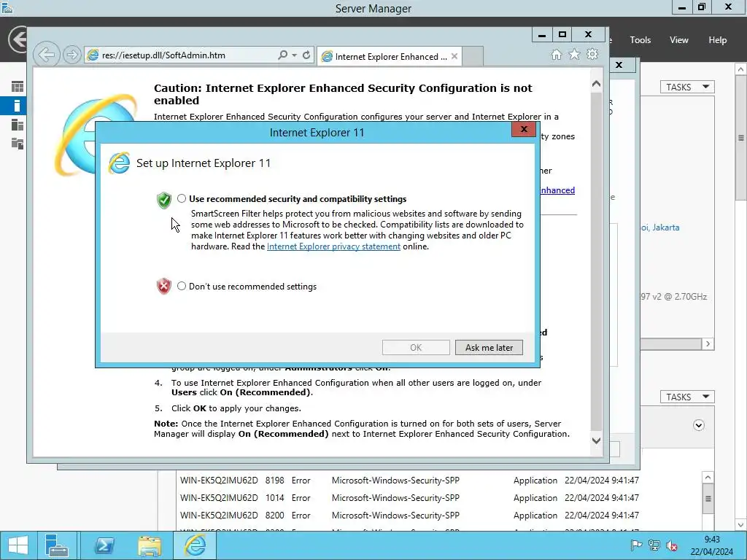Open a new blank tab in Internet Explorer
Screen dimensions: 747x560
pyautogui.click(x=473, y=56)
